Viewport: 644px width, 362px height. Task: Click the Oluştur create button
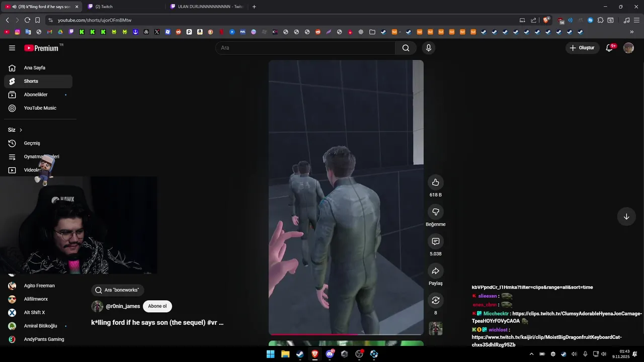[583, 48]
